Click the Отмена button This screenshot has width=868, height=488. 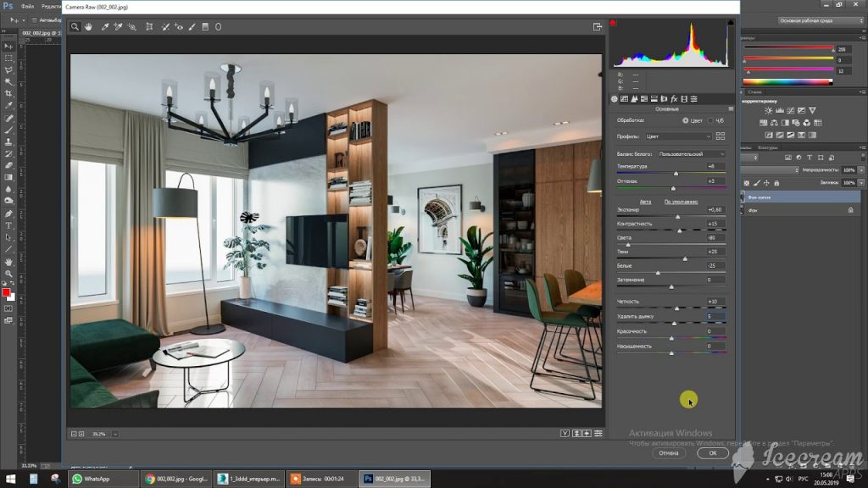668,453
